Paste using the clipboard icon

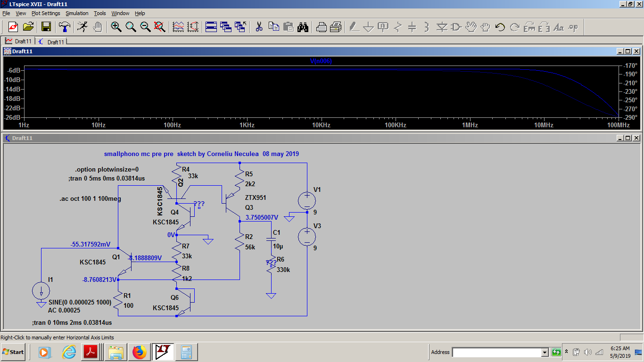288,27
